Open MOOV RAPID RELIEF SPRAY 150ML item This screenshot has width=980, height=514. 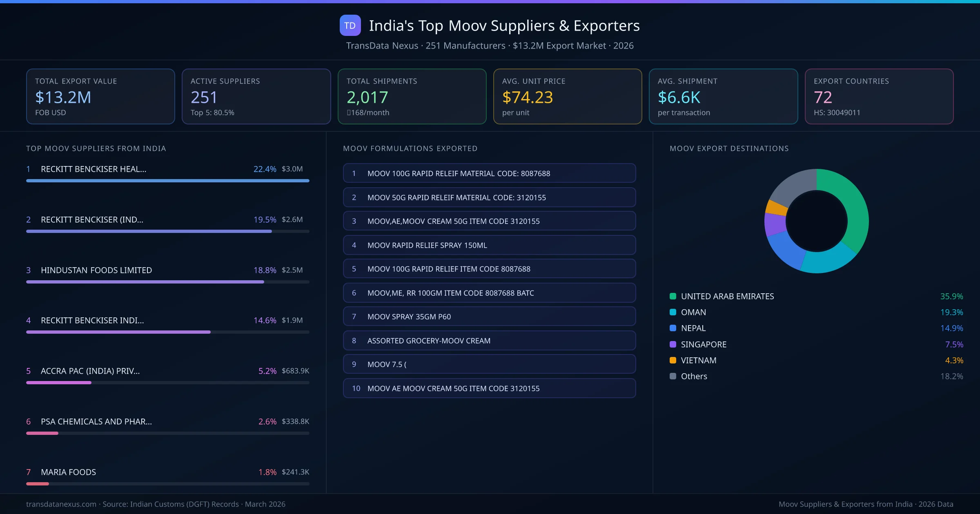tap(489, 245)
